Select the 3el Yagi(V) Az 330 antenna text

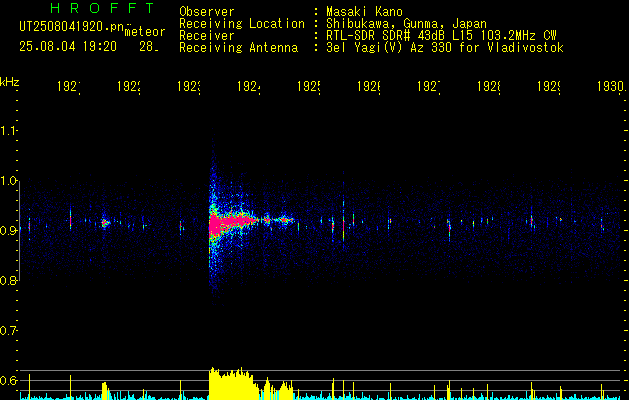click(445, 48)
